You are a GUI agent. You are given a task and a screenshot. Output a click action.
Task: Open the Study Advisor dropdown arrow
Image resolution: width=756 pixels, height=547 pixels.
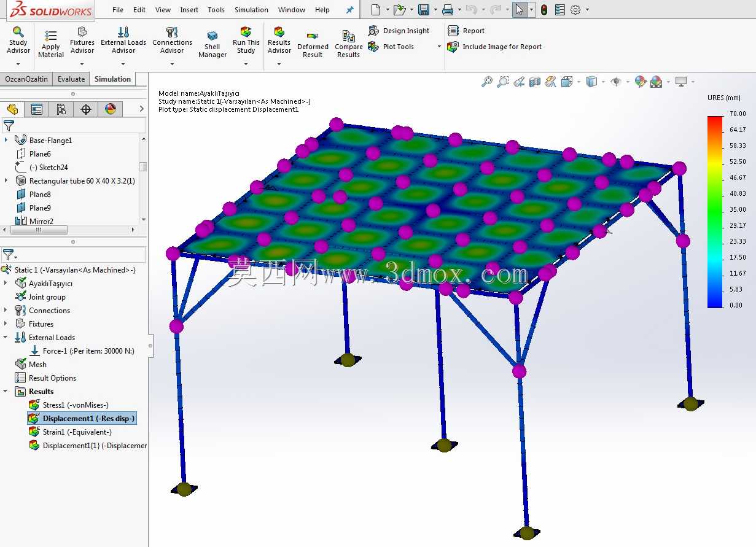(18, 64)
